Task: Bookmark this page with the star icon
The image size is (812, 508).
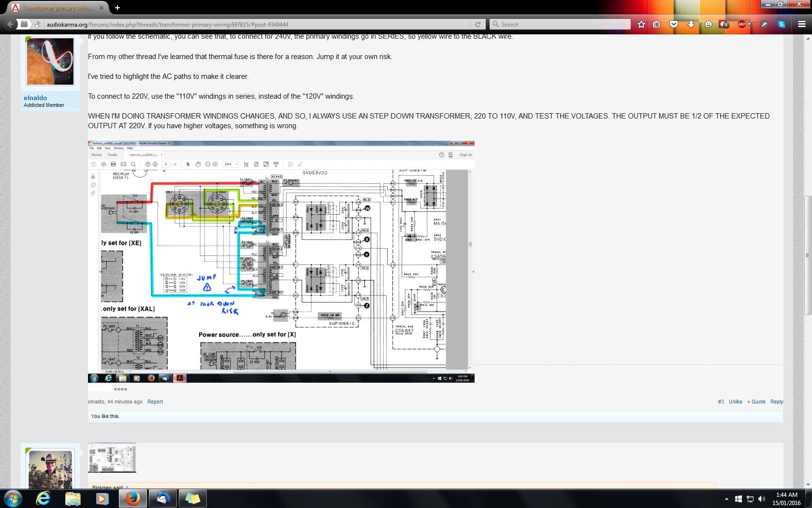Action: [641, 24]
